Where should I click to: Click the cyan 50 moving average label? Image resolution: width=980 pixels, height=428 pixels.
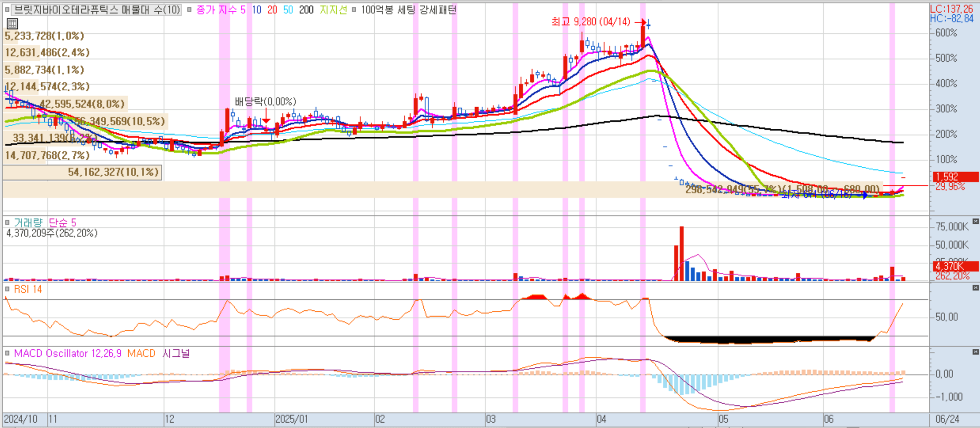(288, 9)
